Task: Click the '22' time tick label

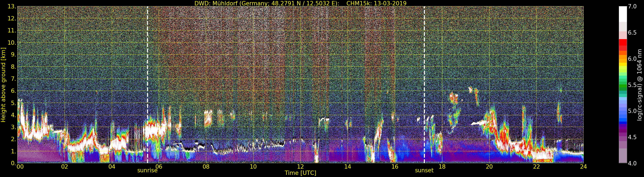Action: (x=536, y=166)
